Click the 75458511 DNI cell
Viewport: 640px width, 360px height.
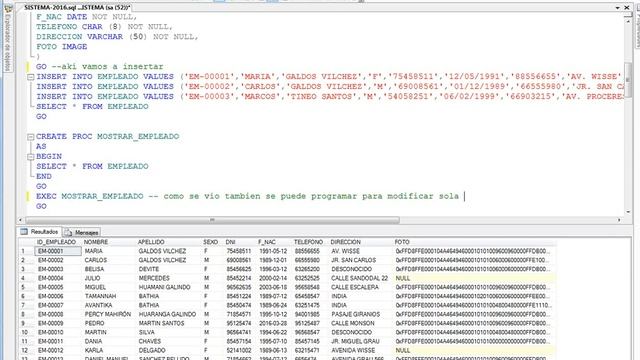239,251
